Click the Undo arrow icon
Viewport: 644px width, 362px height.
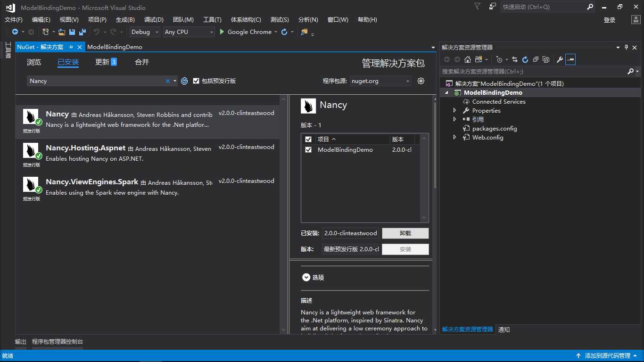click(96, 32)
